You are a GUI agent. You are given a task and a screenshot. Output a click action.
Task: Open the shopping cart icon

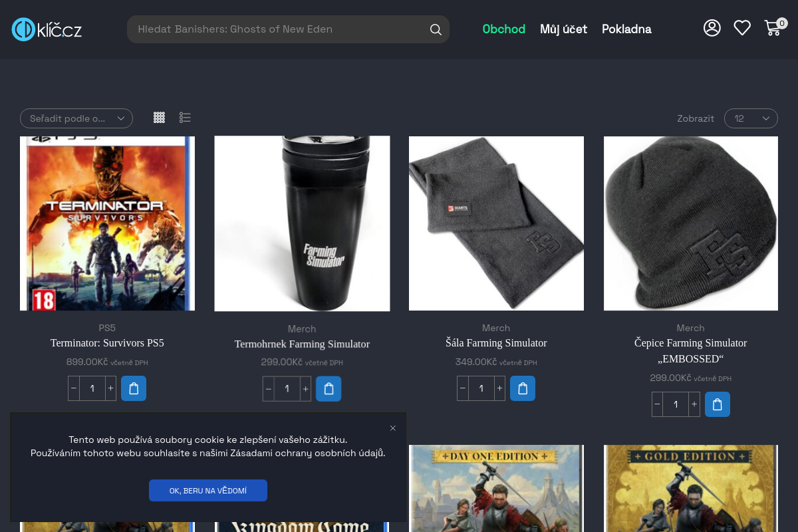point(773,28)
